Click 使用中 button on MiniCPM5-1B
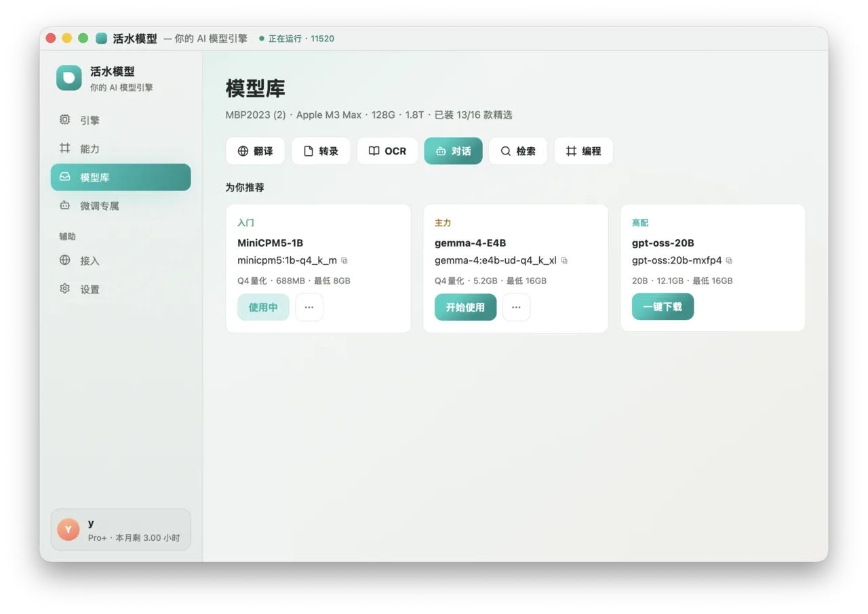The image size is (868, 614). (263, 307)
